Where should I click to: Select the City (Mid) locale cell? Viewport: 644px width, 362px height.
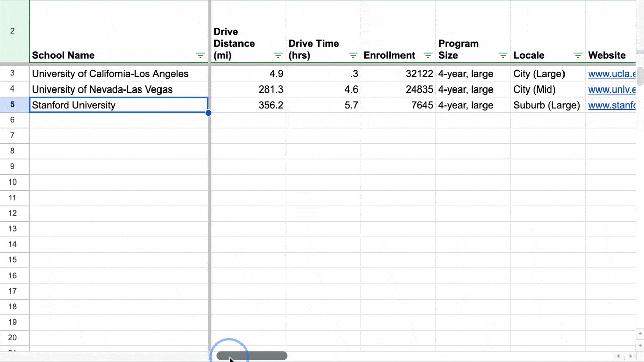point(548,89)
